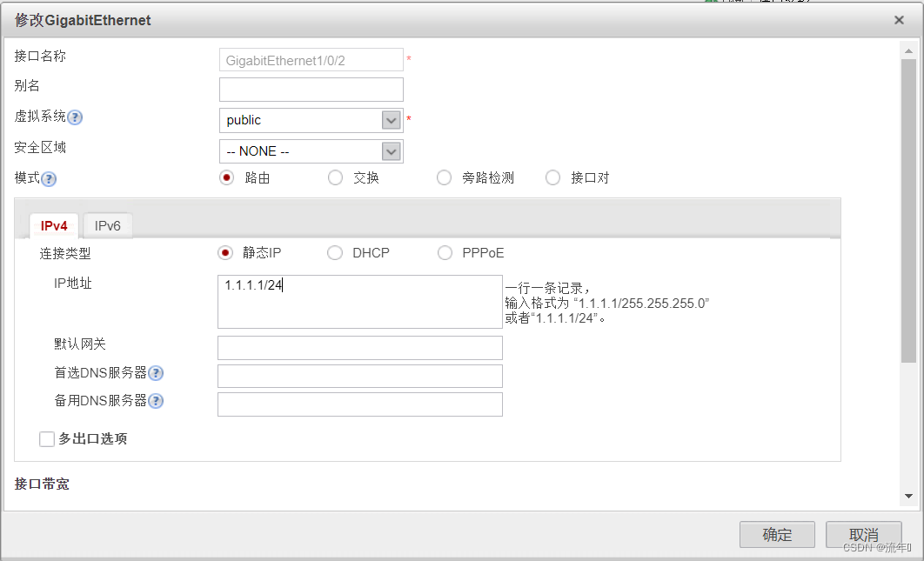Choose PPPoE connection type

445,253
